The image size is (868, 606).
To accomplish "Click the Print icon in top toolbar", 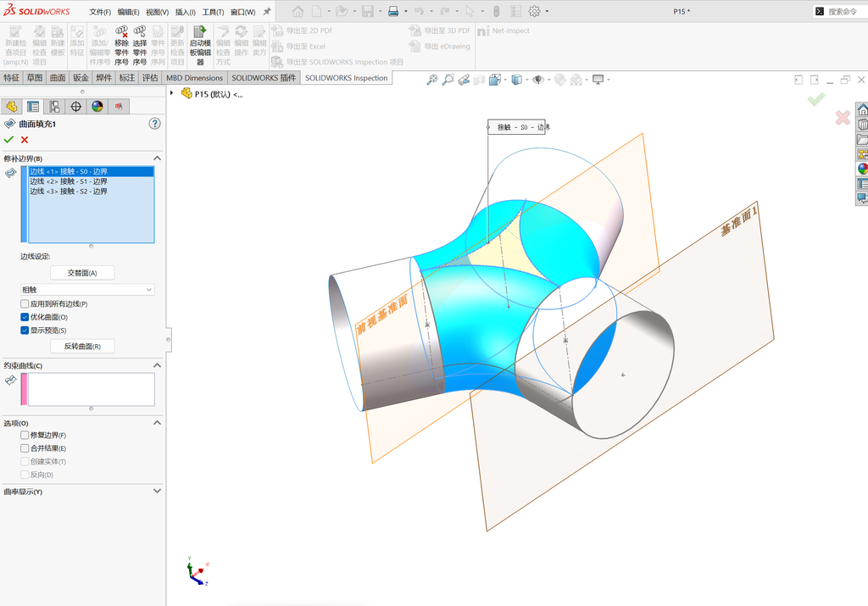I will click(393, 11).
